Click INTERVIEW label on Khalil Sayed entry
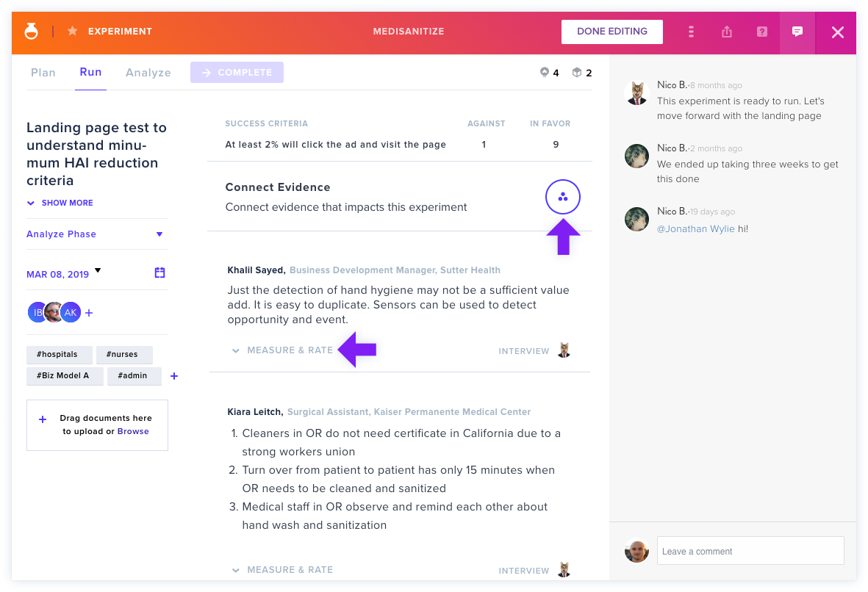Screen dimensions: 868x592 pyautogui.click(x=524, y=351)
